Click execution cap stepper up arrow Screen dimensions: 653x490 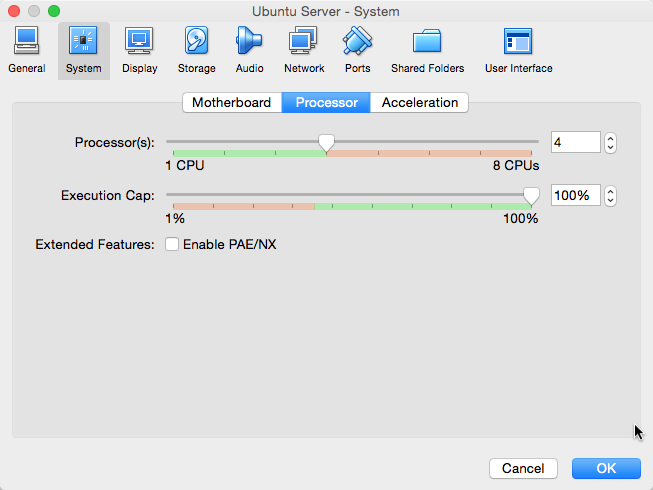pyautogui.click(x=611, y=191)
